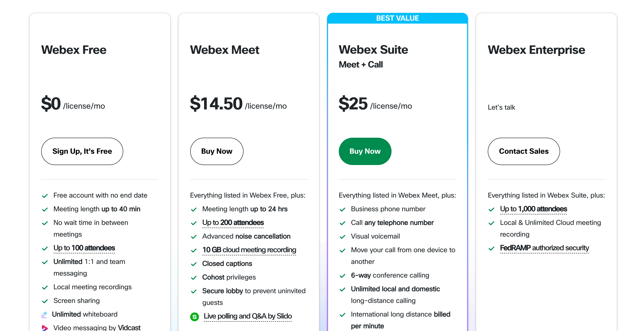Click the BEST VALUE banner
This screenshot has width=644, height=331.
coord(397,18)
